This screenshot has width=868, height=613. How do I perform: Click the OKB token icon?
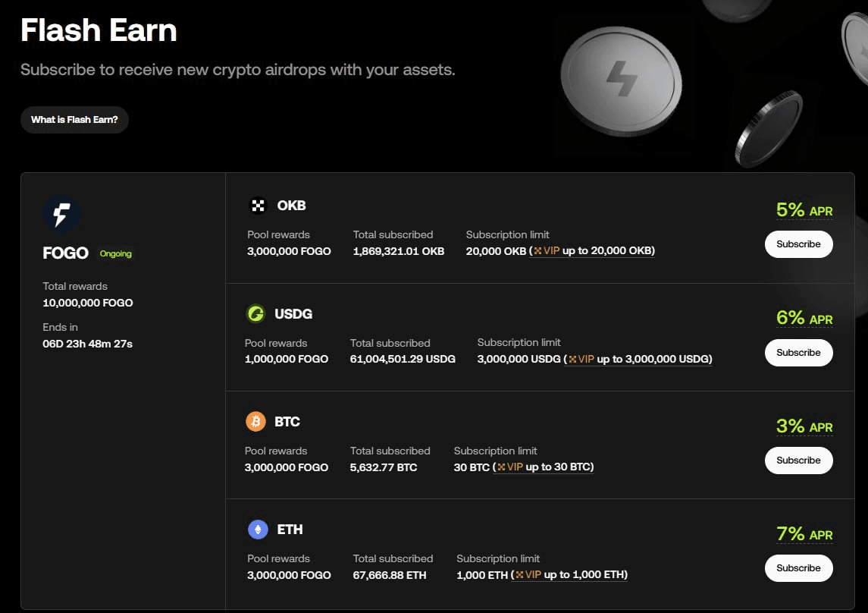[x=257, y=205]
